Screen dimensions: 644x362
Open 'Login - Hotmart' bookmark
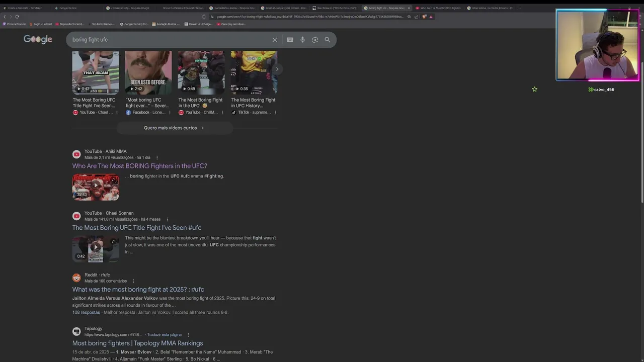click(41, 24)
